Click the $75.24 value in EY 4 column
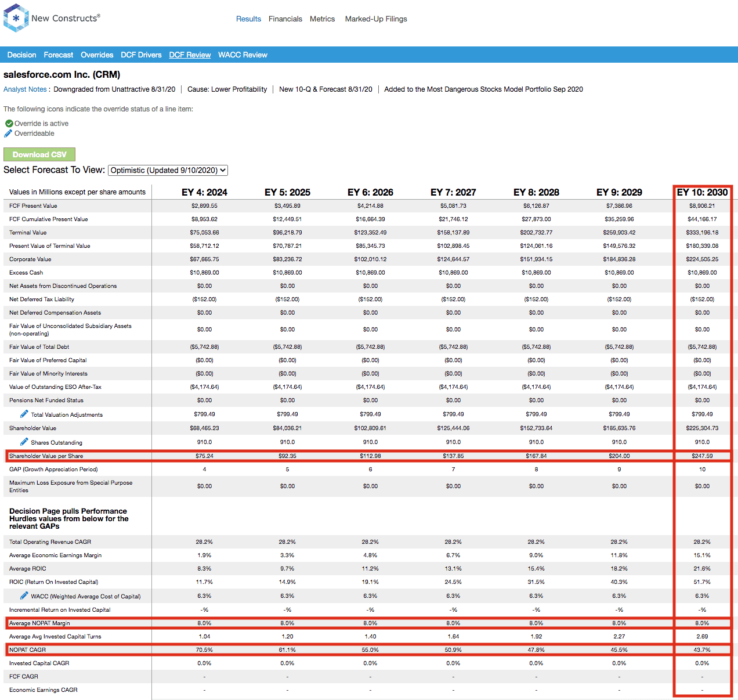Image resolution: width=738 pixels, height=700 pixels. click(204, 456)
